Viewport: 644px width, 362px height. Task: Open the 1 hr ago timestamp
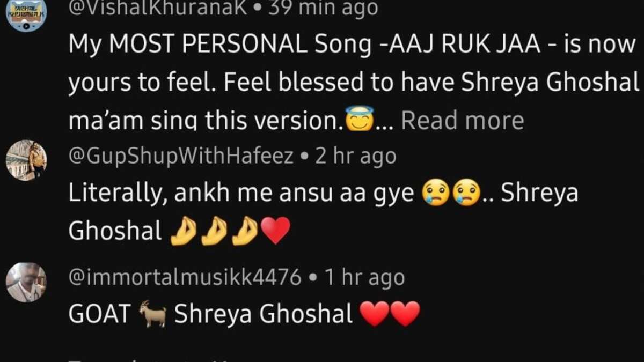pos(363,278)
